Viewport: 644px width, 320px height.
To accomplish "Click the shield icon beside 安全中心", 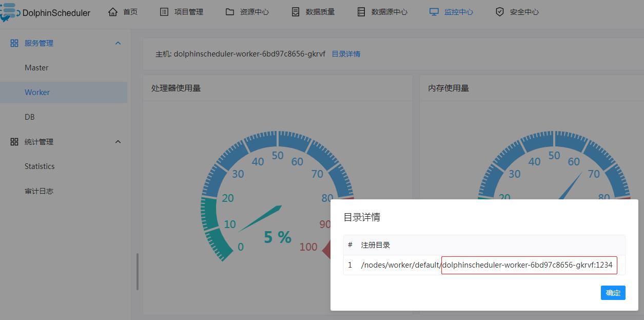I will [x=500, y=11].
